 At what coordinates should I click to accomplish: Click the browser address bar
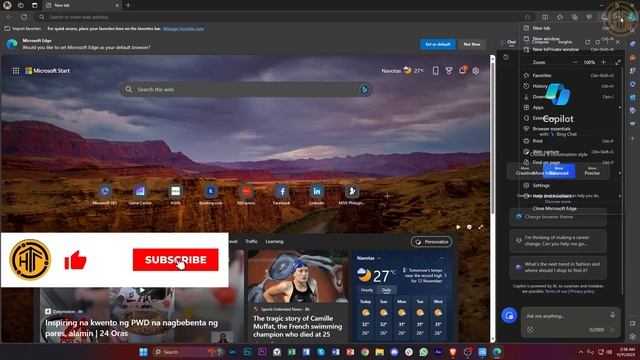[282, 17]
